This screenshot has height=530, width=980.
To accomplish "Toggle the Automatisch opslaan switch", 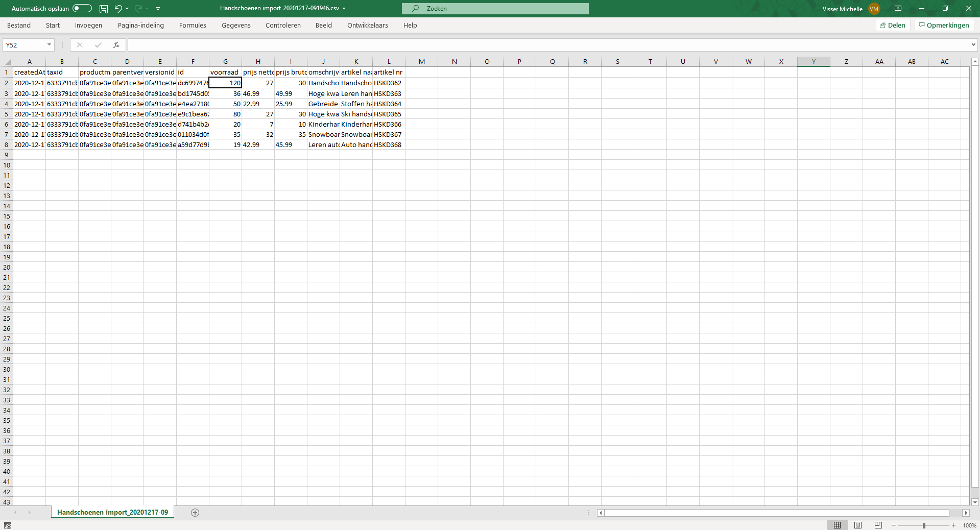I will click(x=82, y=9).
